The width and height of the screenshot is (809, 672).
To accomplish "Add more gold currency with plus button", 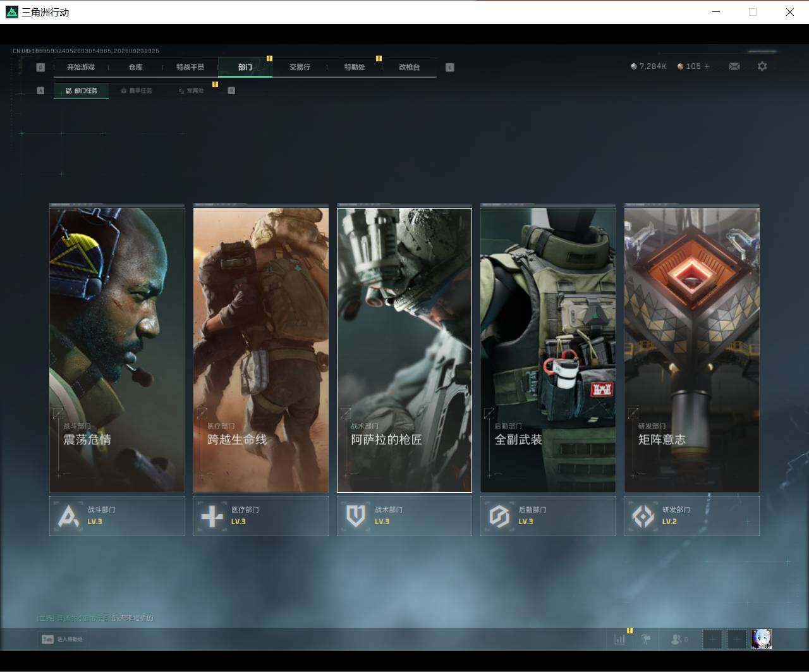I will point(707,66).
